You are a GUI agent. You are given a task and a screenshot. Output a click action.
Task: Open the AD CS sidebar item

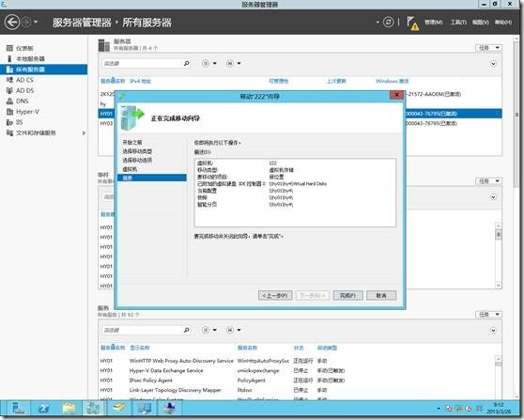[24, 80]
